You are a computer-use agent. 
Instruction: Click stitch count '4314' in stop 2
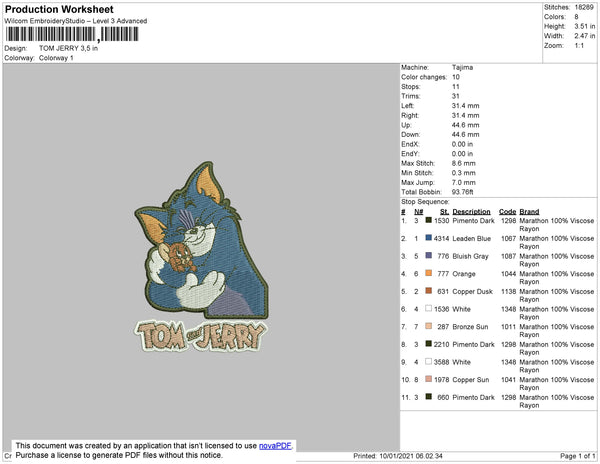[x=441, y=238]
